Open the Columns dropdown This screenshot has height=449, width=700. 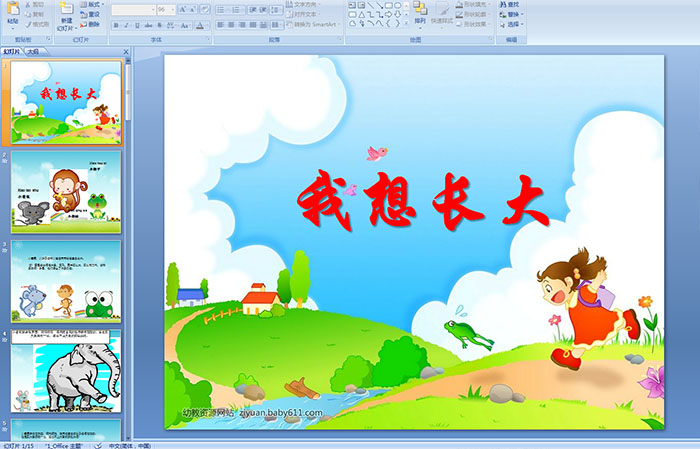point(276,25)
